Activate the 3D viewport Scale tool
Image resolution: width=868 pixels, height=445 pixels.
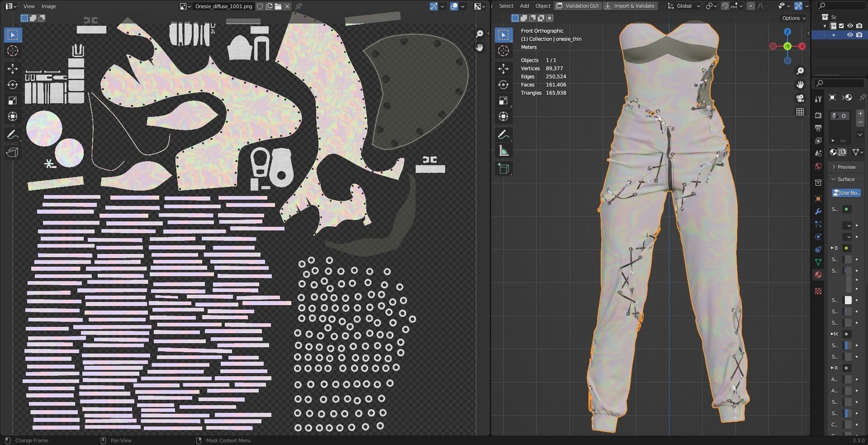click(503, 100)
